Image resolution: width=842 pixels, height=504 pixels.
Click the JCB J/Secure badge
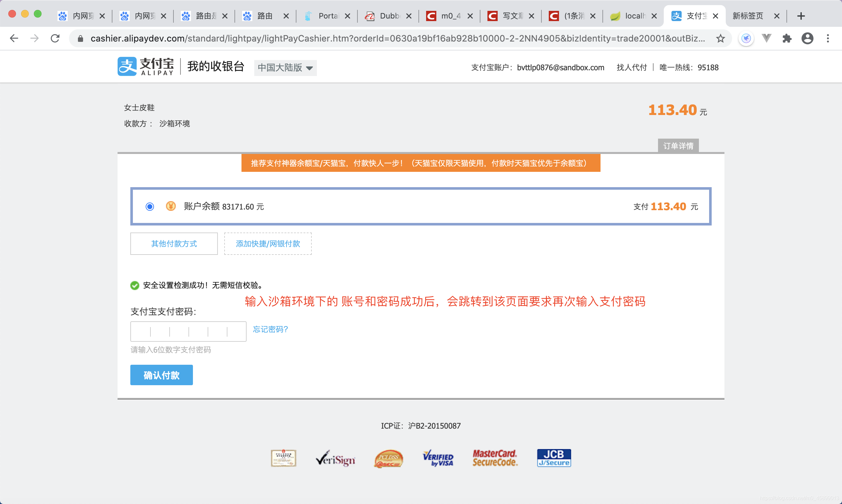point(554,458)
